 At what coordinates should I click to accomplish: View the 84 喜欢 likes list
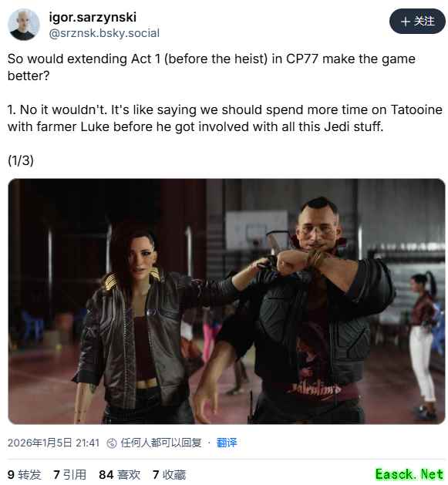(120, 474)
